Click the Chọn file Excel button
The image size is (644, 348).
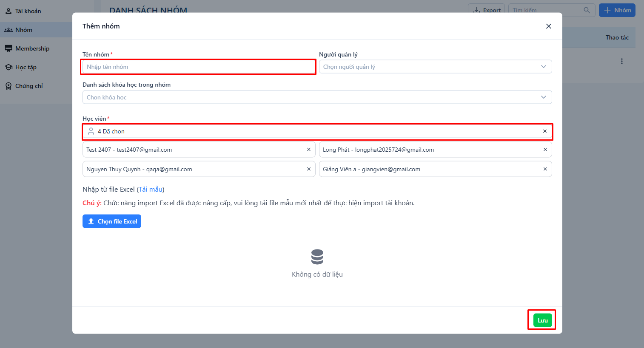coord(112,221)
